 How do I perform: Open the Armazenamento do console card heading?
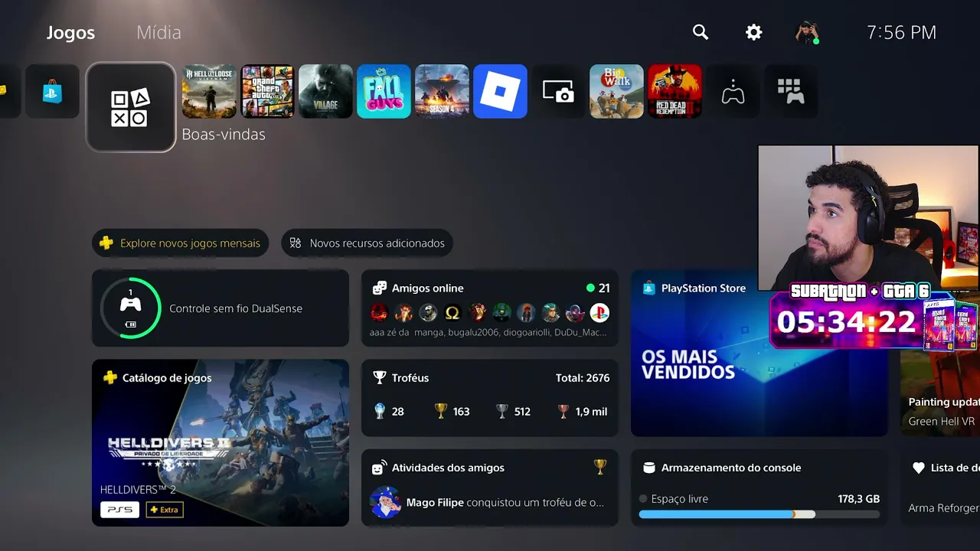731,468
